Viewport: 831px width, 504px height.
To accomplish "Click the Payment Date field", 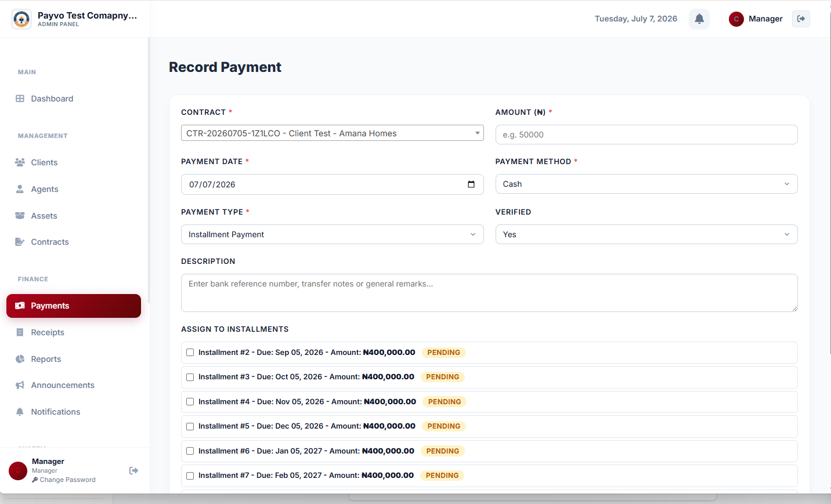I will 332,184.
